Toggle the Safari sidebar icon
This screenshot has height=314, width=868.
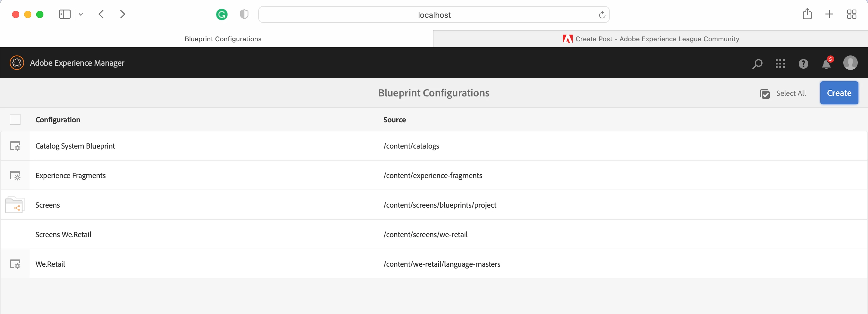coord(65,14)
